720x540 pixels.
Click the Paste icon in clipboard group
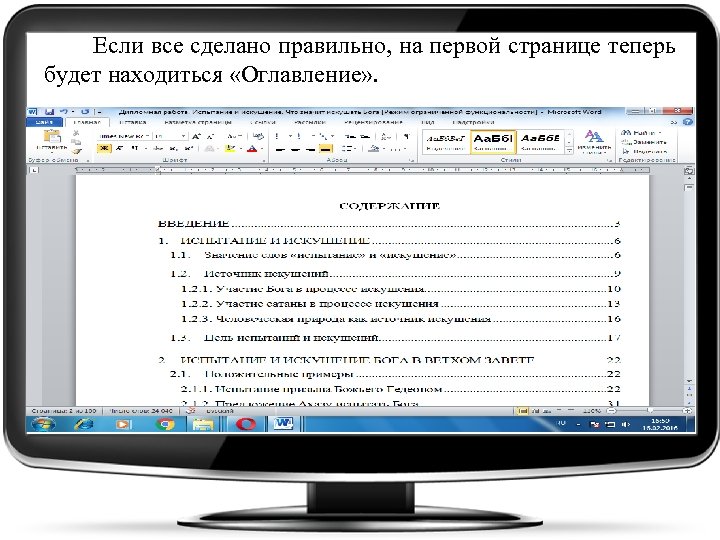(52, 137)
